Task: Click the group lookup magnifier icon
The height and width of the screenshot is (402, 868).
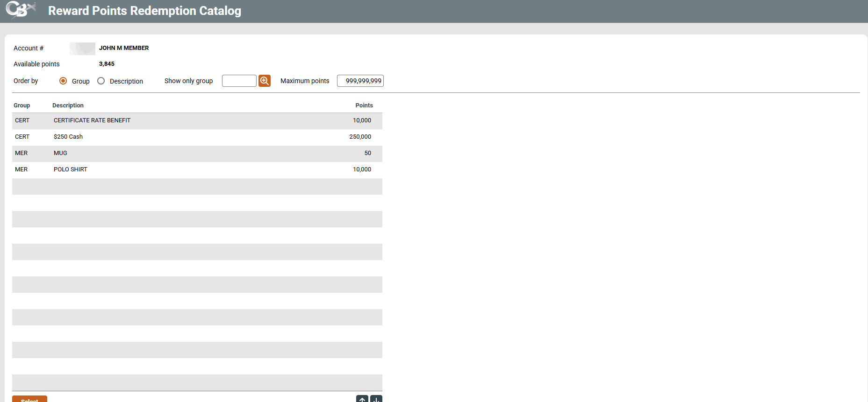Action: point(265,81)
